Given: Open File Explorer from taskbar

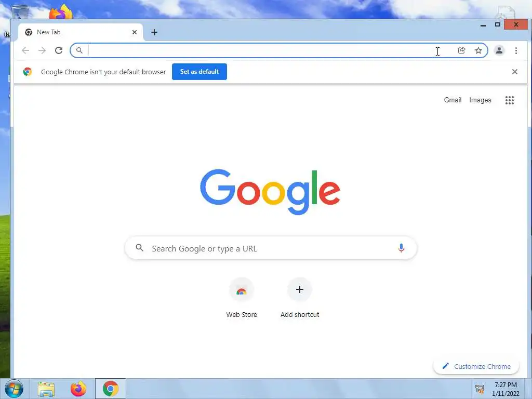Looking at the screenshot, I should (x=46, y=389).
